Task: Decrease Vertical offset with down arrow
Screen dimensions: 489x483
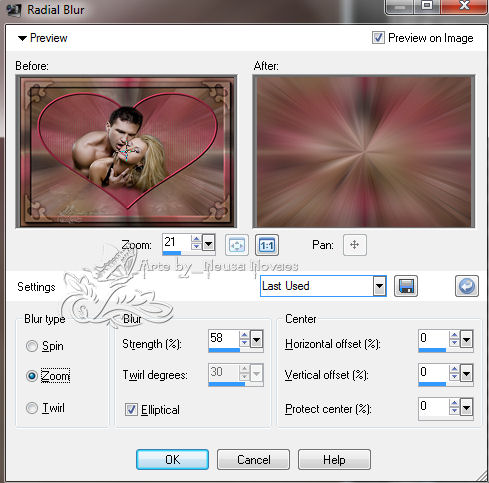Action: (454, 377)
